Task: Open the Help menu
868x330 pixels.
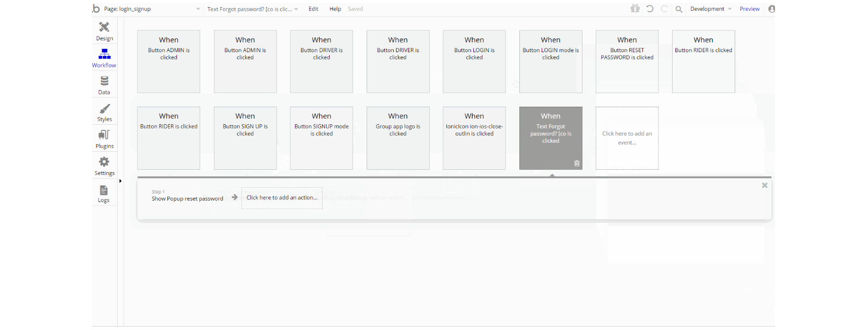Action: coord(335,9)
